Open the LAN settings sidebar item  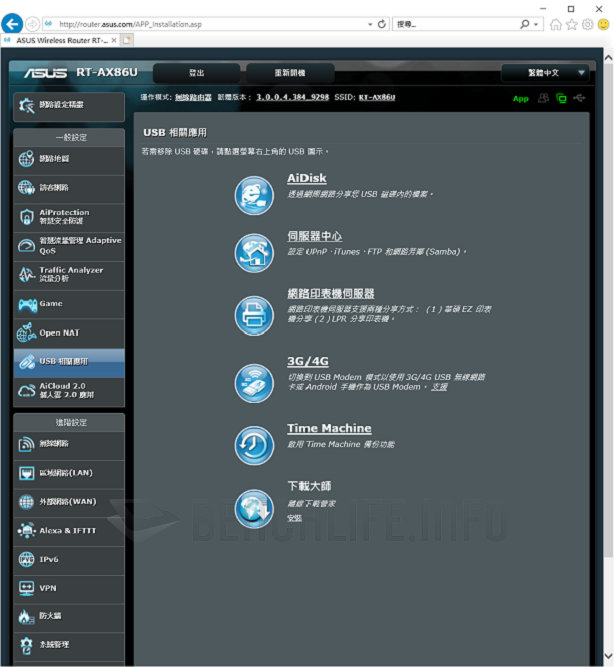[x=69, y=473]
